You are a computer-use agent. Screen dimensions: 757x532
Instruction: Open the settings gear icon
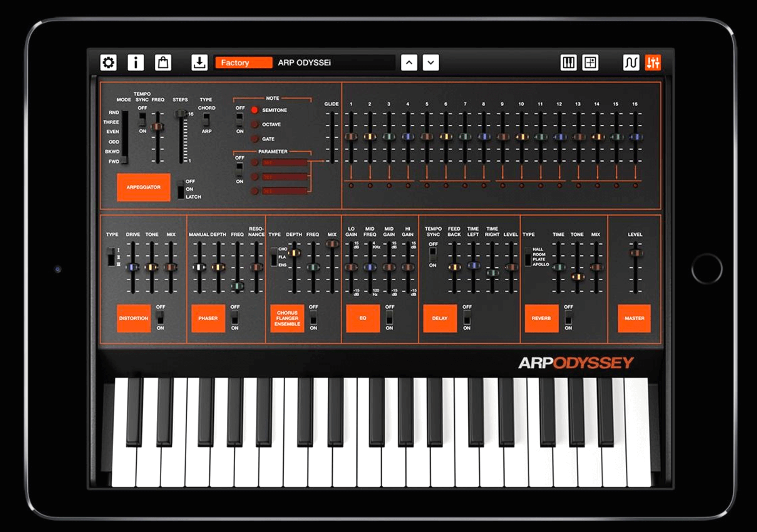tap(108, 62)
